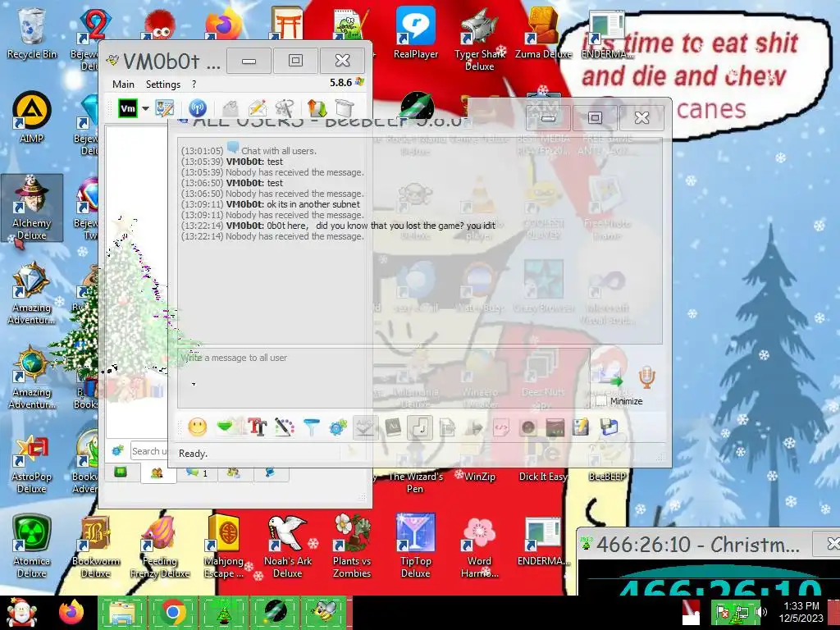Viewport: 840px width, 630px height.
Task: Focus the 'Write a message to all user' field
Action: click(x=384, y=379)
